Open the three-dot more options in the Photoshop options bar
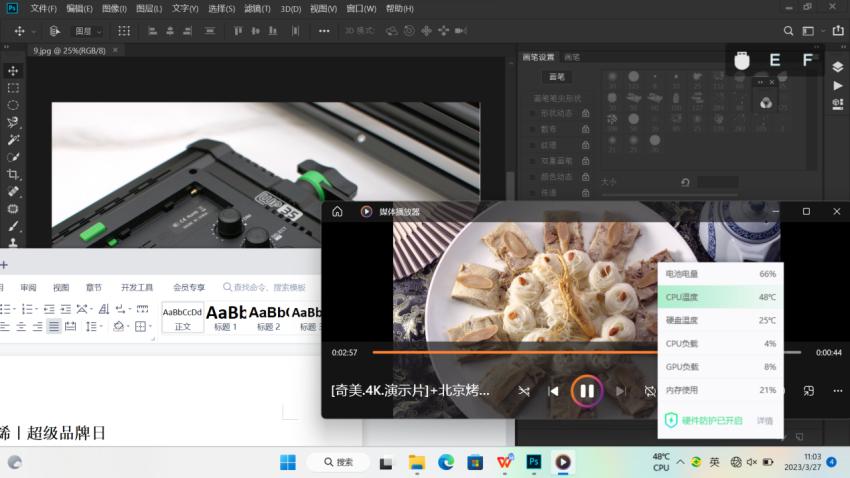The width and height of the screenshot is (850, 478). tap(324, 31)
